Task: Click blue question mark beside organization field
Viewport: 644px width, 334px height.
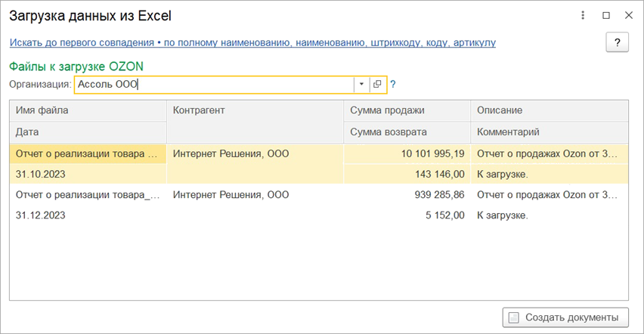Action: 393,85
